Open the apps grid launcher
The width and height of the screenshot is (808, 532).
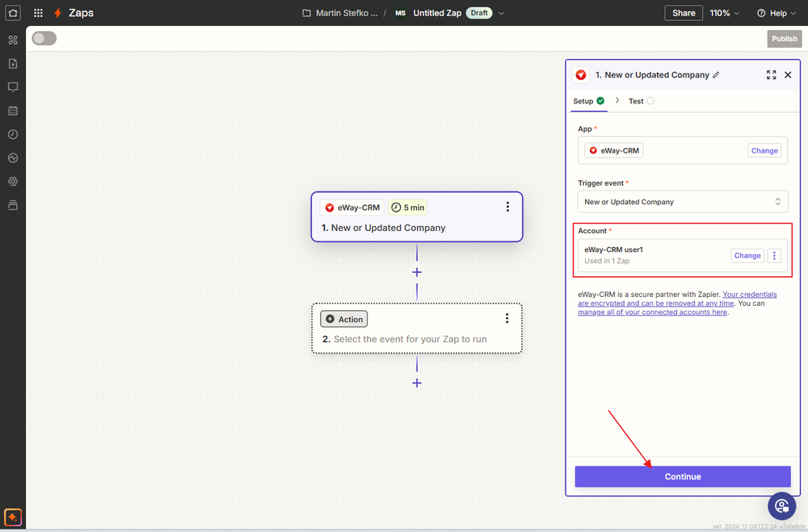(x=38, y=13)
